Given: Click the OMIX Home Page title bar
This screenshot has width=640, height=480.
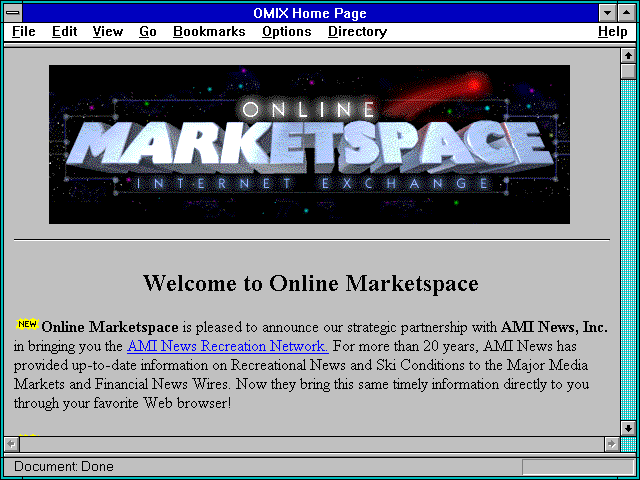Looking at the screenshot, I should pyautogui.click(x=310, y=13).
